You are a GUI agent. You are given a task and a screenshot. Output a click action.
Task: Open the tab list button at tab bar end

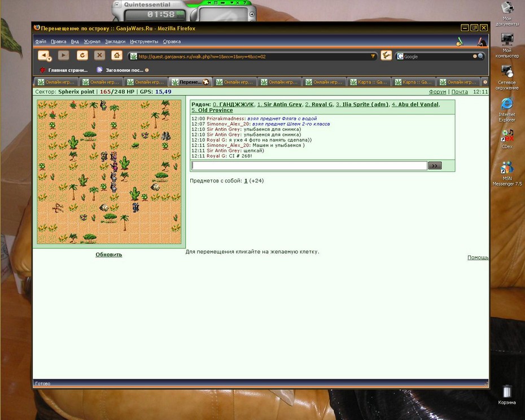coord(485,82)
